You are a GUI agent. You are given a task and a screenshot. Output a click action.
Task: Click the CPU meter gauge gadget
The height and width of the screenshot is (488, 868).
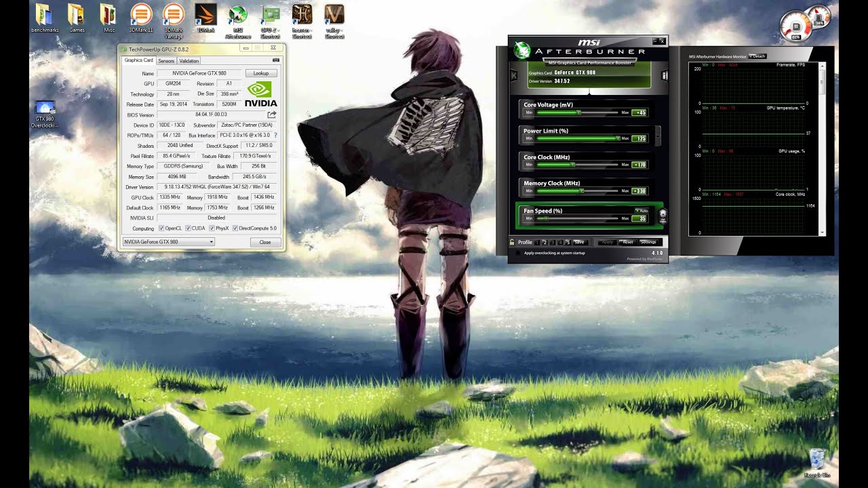796,25
